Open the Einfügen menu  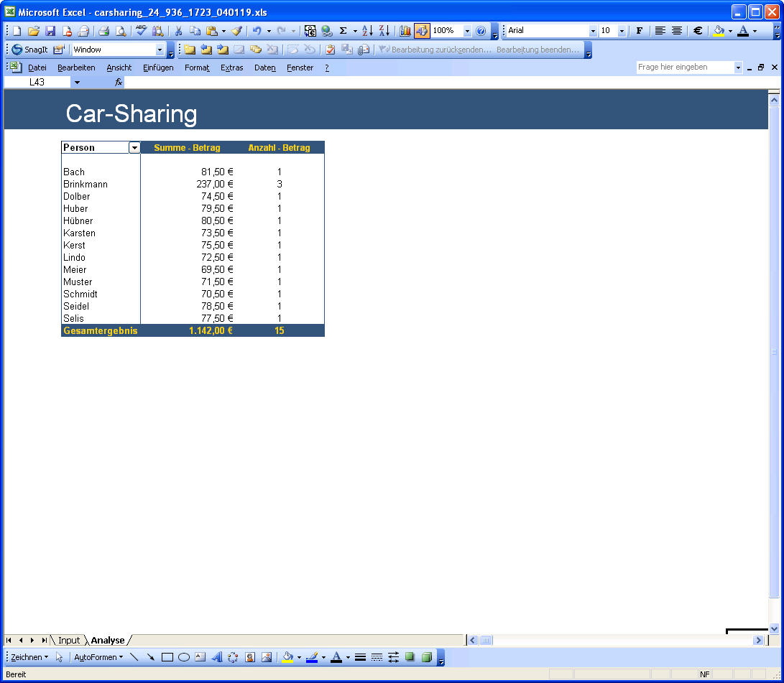(158, 68)
